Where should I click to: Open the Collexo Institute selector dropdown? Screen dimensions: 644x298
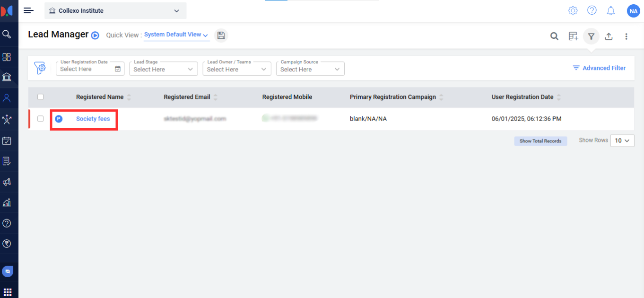point(115,10)
